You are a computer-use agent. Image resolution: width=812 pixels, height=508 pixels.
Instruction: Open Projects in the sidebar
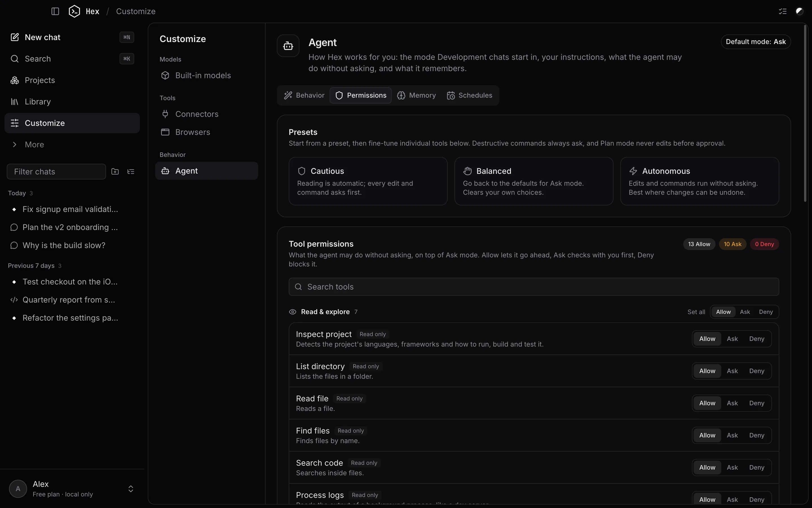point(72,80)
